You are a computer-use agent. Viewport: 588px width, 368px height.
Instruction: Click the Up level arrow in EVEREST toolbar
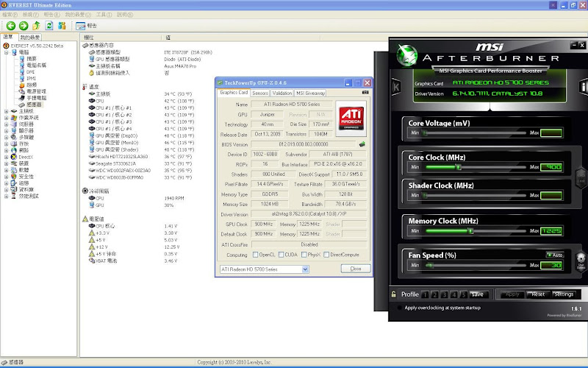(36, 26)
